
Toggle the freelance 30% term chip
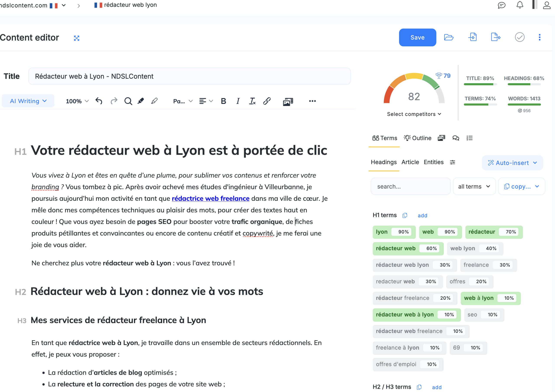[488, 265]
